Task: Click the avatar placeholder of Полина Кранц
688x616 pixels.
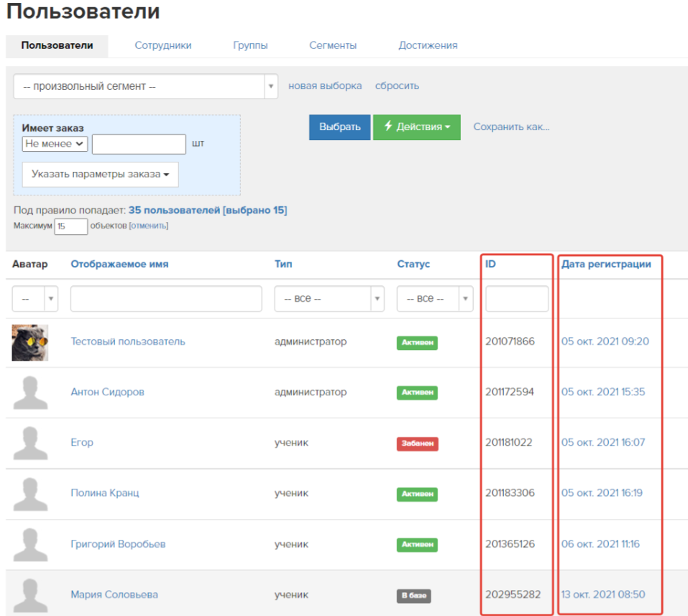Action: point(30,494)
